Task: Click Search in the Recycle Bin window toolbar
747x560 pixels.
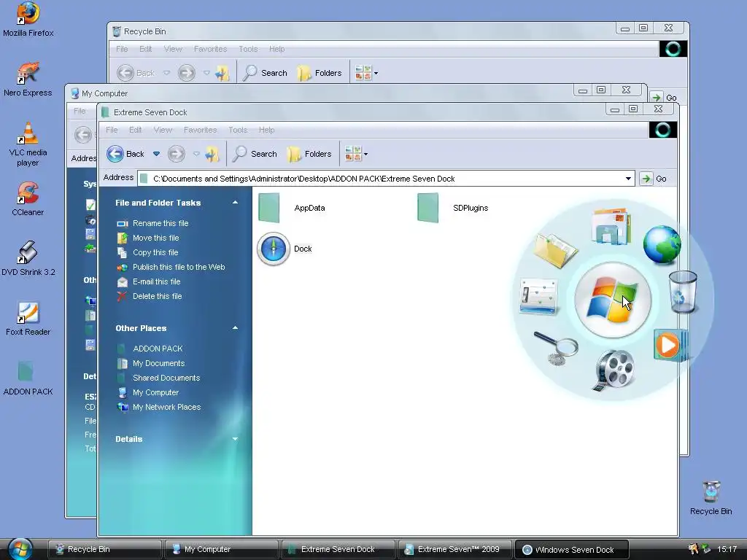Action: tap(265, 73)
